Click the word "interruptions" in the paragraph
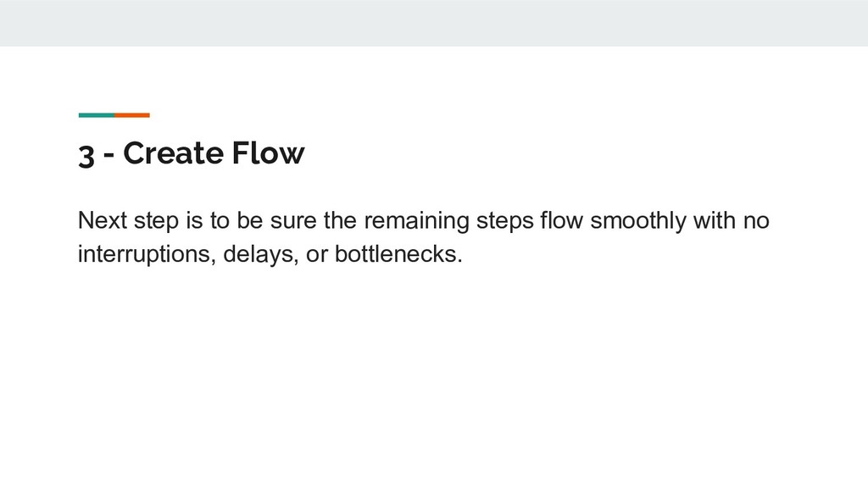868x488 pixels. click(x=144, y=254)
